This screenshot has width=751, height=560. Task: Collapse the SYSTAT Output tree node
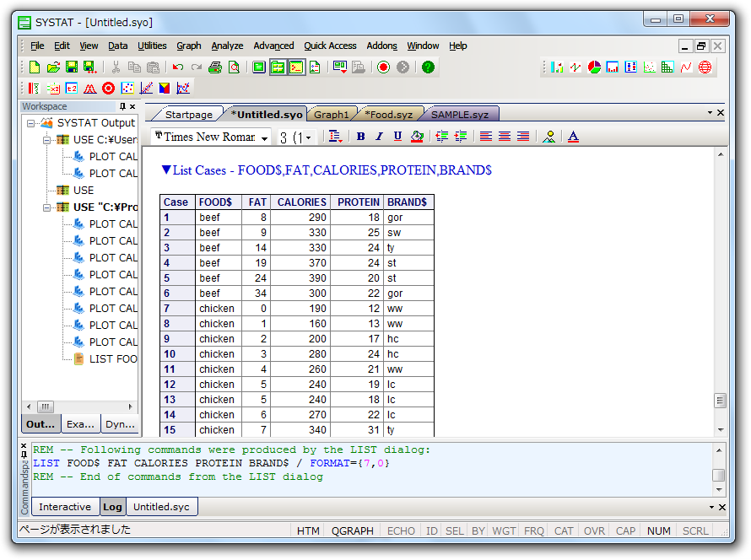coord(30,123)
